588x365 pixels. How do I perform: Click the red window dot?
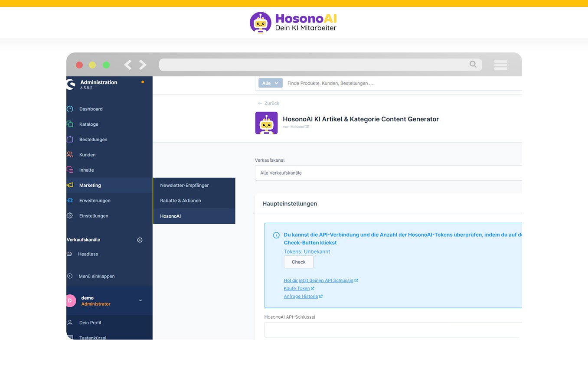[x=79, y=65]
